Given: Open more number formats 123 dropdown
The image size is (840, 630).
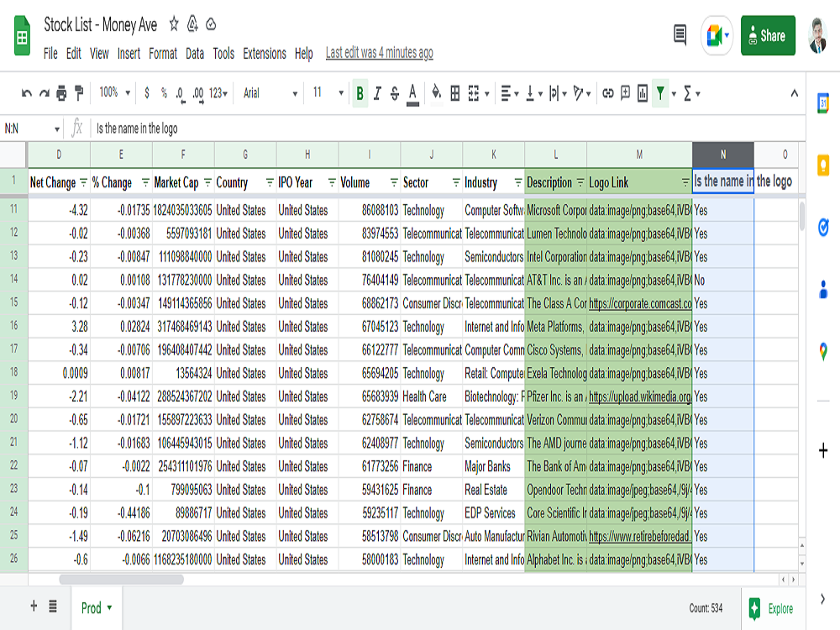Looking at the screenshot, I should [218, 93].
